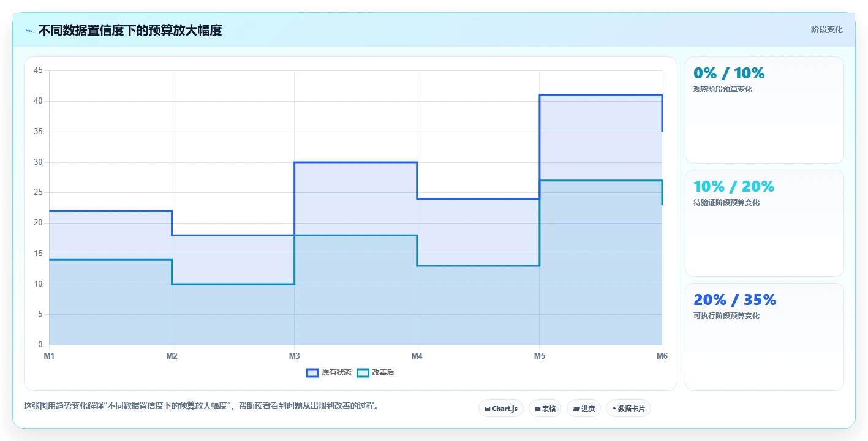Click the 10% / 20% value text

(x=734, y=186)
